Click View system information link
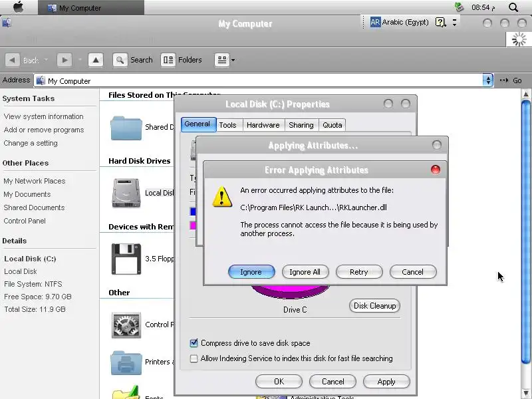Screen dimensions: 532x399 (43, 116)
